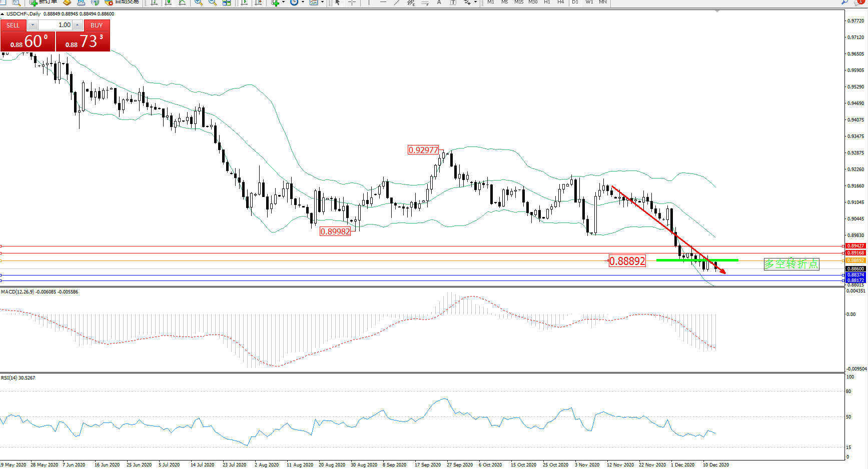Select the Trendline drawing tool
The height and width of the screenshot is (469, 868).
pos(397,2)
